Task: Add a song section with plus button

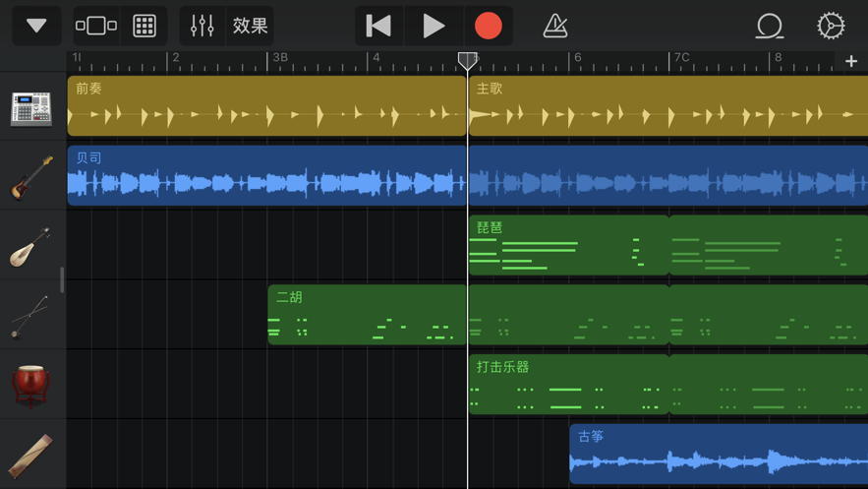Action: 851,61
